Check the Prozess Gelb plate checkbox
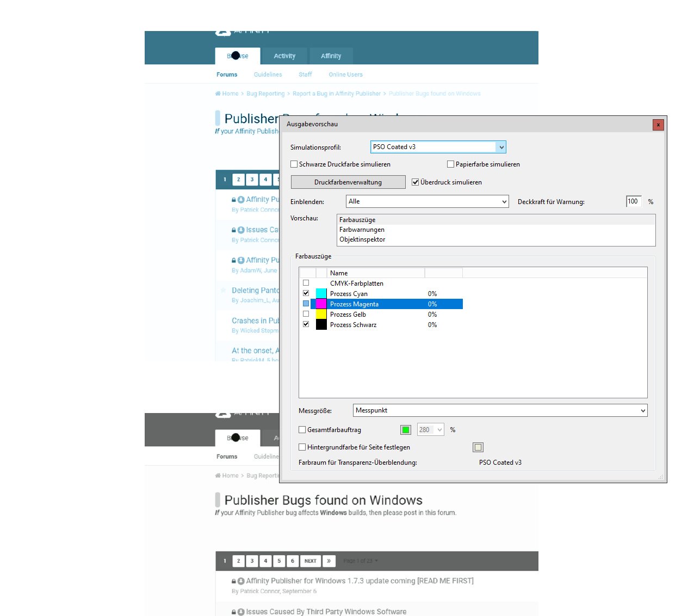 coord(306,314)
